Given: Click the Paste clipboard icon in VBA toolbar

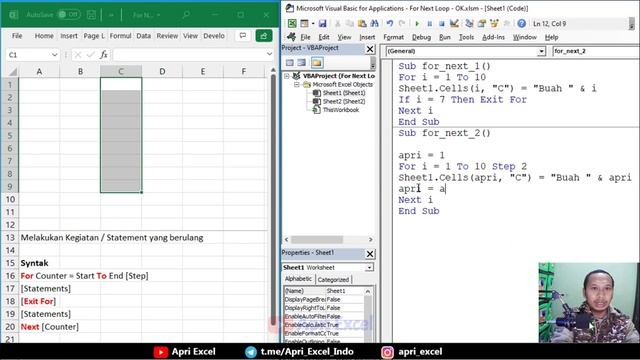Looking at the screenshot, I should 362,24.
